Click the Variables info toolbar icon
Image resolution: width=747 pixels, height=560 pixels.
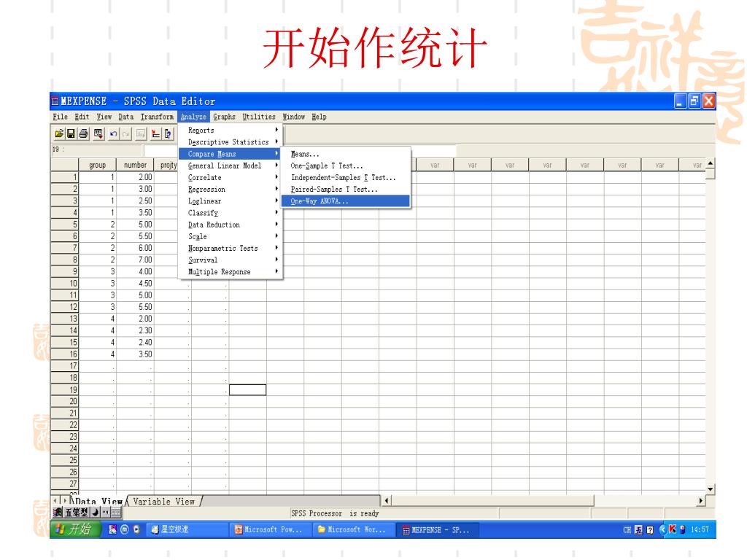[169, 134]
